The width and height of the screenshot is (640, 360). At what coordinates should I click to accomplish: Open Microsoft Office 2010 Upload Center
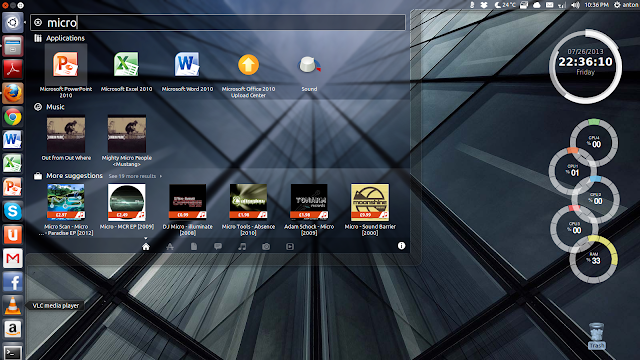click(x=248, y=65)
